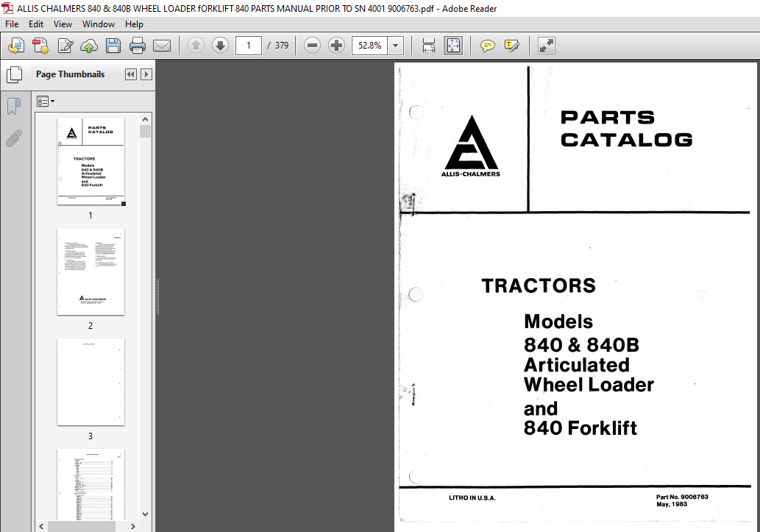Open the Help menu
Image resolution: width=760 pixels, height=532 pixels.
tap(134, 24)
